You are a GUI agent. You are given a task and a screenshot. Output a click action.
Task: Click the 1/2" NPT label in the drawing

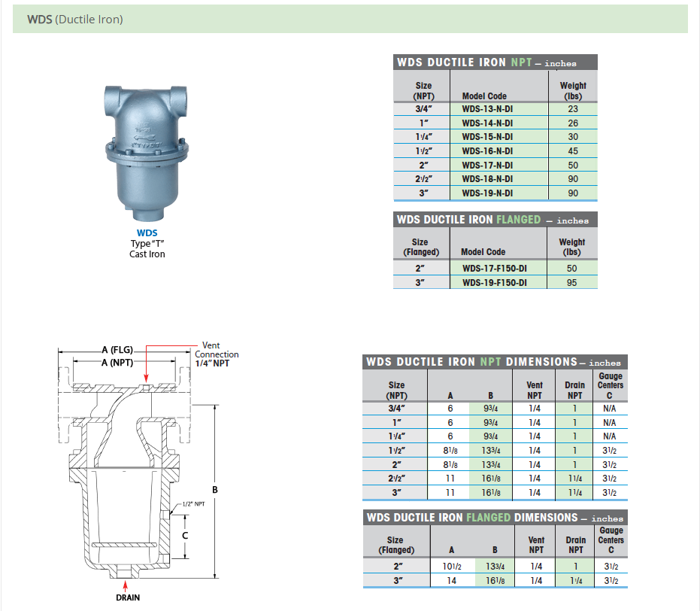(x=193, y=504)
